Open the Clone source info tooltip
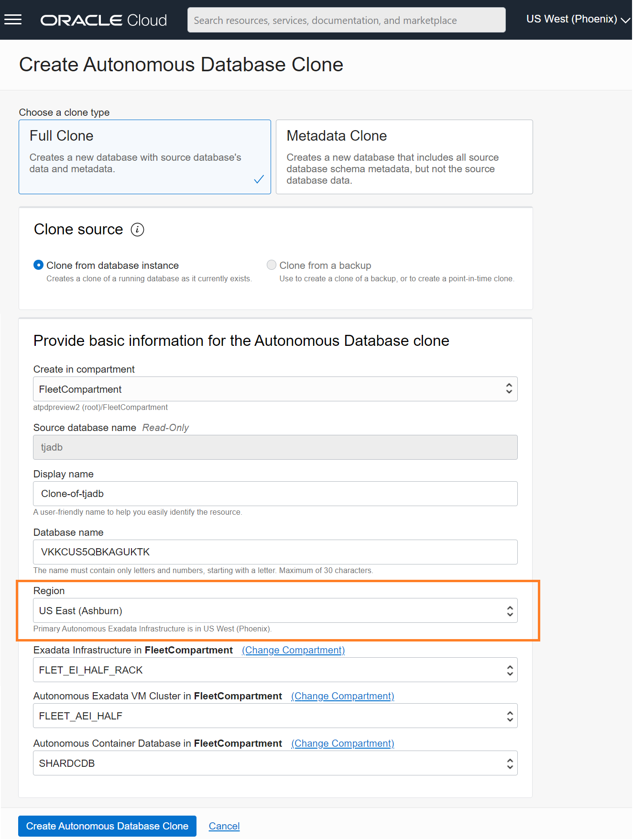This screenshot has width=633, height=840. pos(138,230)
